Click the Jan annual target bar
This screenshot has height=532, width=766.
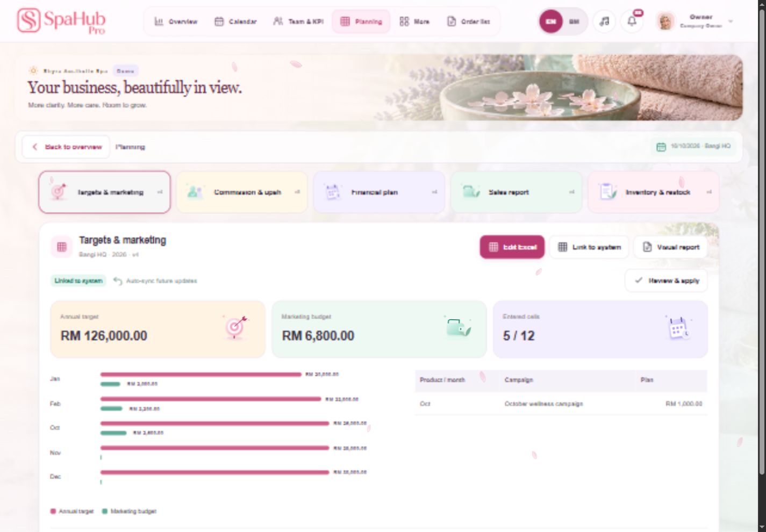[x=201, y=375]
